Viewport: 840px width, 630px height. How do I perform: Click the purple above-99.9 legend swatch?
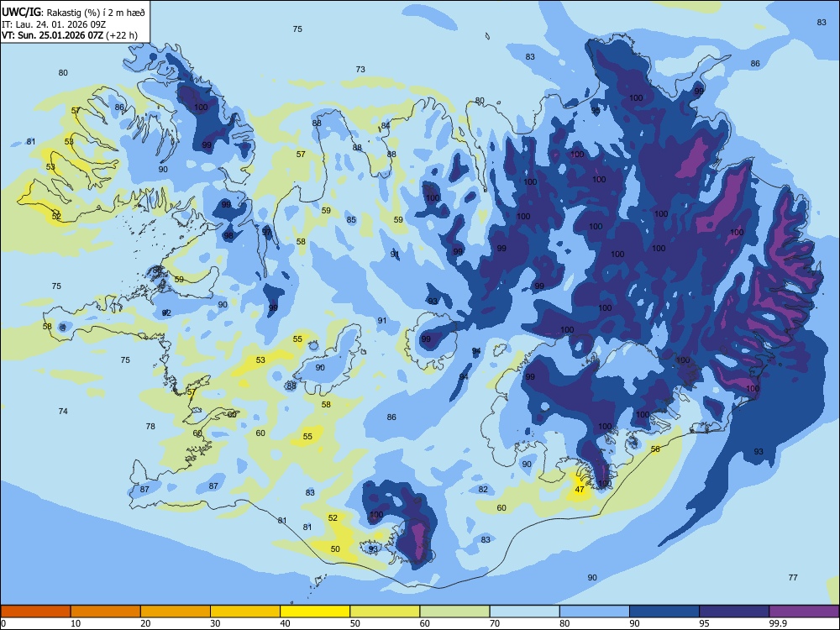[804, 612]
